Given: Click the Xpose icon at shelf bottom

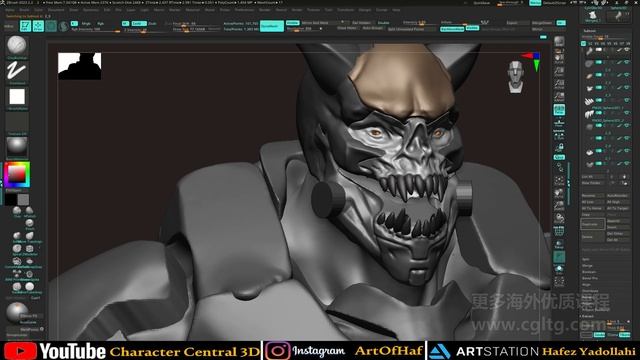Looking at the screenshot, I should pyautogui.click(x=559, y=281).
